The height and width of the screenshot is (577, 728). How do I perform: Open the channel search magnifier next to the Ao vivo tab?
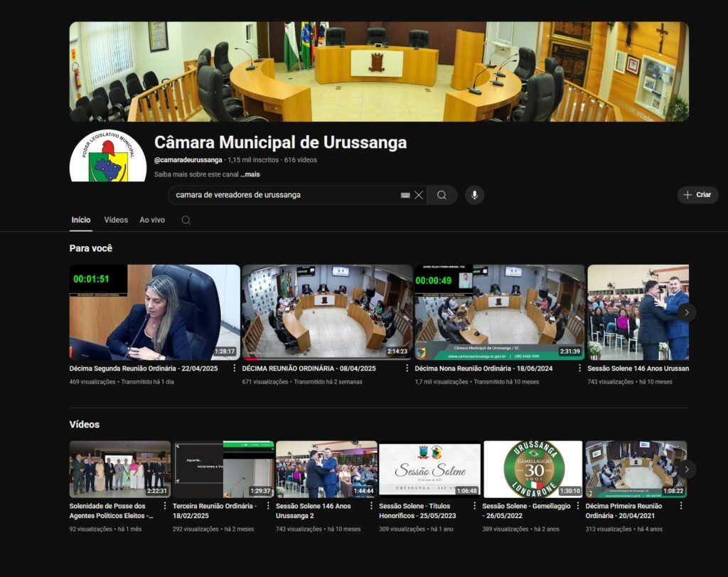pos(186,221)
